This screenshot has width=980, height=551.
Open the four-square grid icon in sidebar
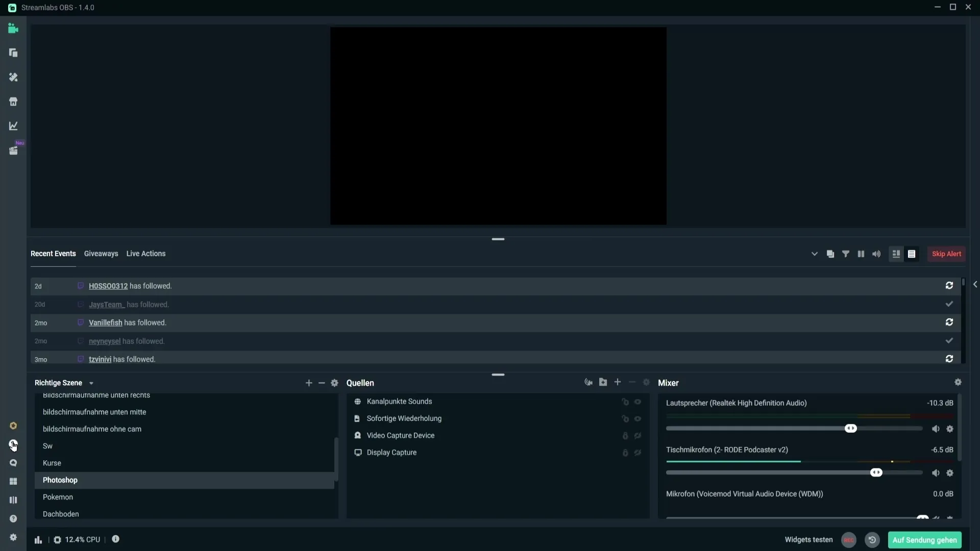13,482
